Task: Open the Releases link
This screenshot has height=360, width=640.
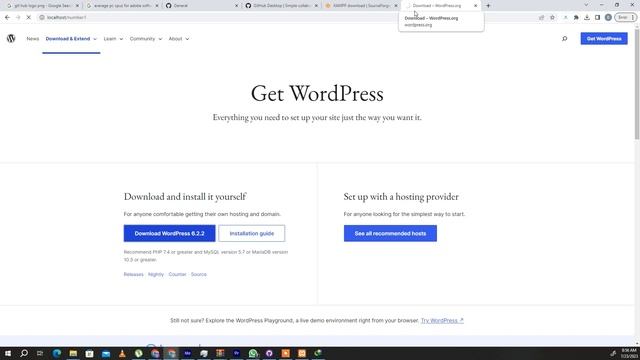Action: coord(133,274)
